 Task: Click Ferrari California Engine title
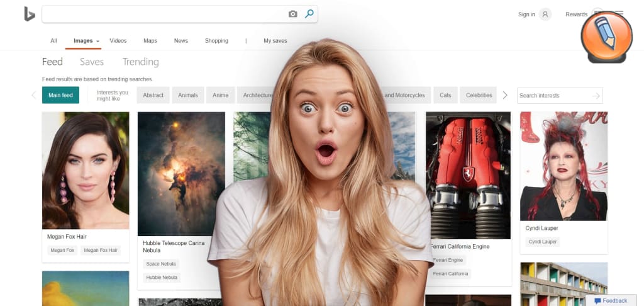(x=460, y=247)
